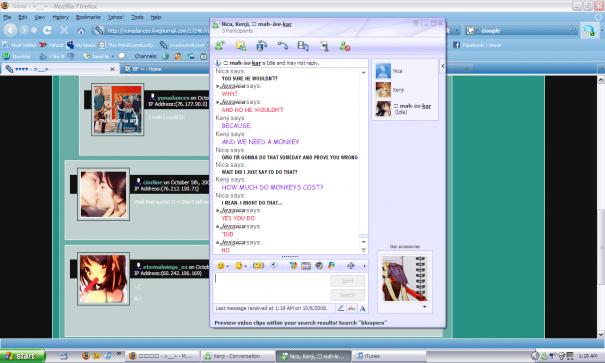Click the Search button below Send

point(347,295)
